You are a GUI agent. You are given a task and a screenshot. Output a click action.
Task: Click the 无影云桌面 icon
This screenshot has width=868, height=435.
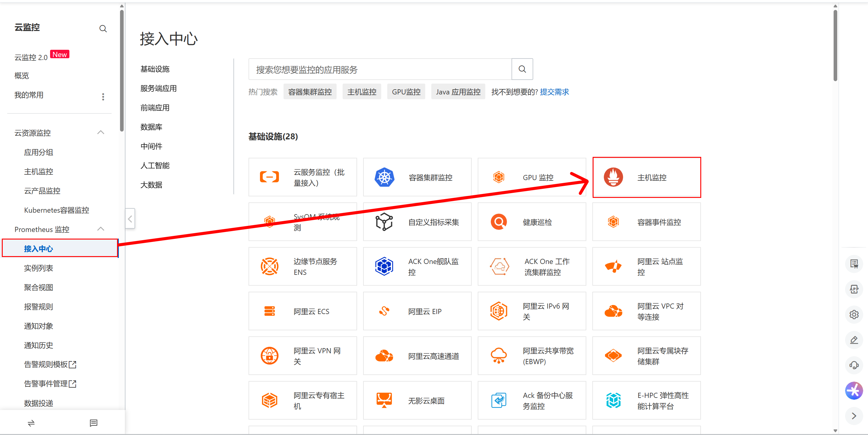pos(384,400)
